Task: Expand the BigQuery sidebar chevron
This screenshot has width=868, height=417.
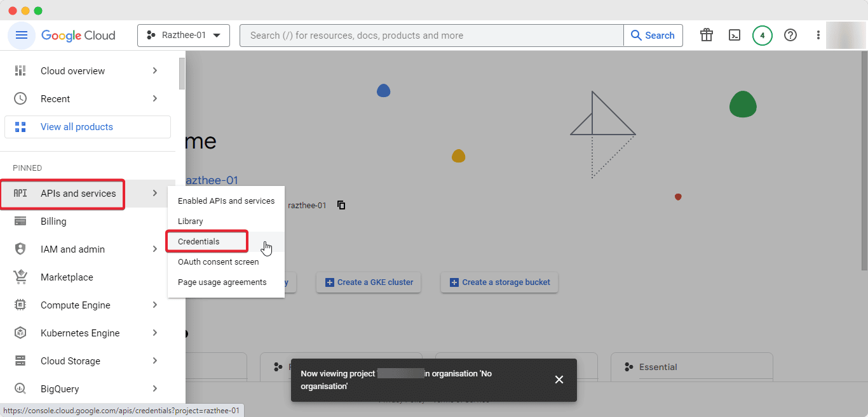Action: click(154, 388)
